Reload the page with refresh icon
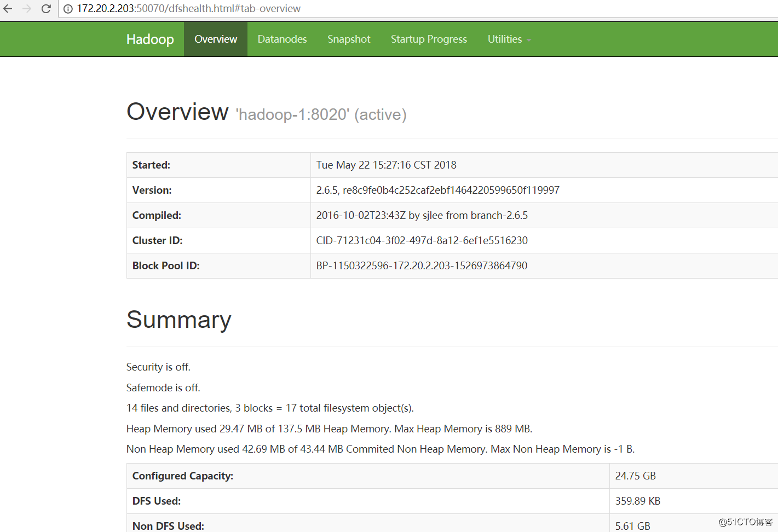The width and height of the screenshot is (778, 532). (x=46, y=9)
